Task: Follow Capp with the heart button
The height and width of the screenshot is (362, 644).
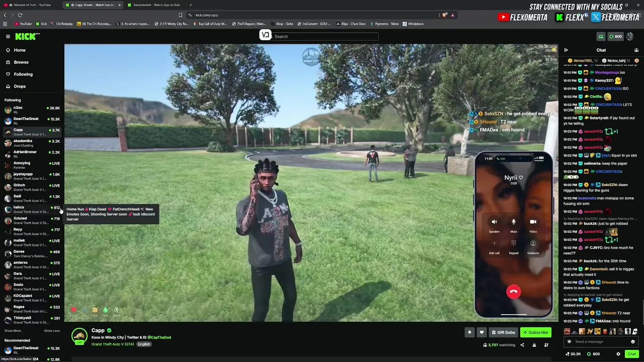Action: coord(481,332)
